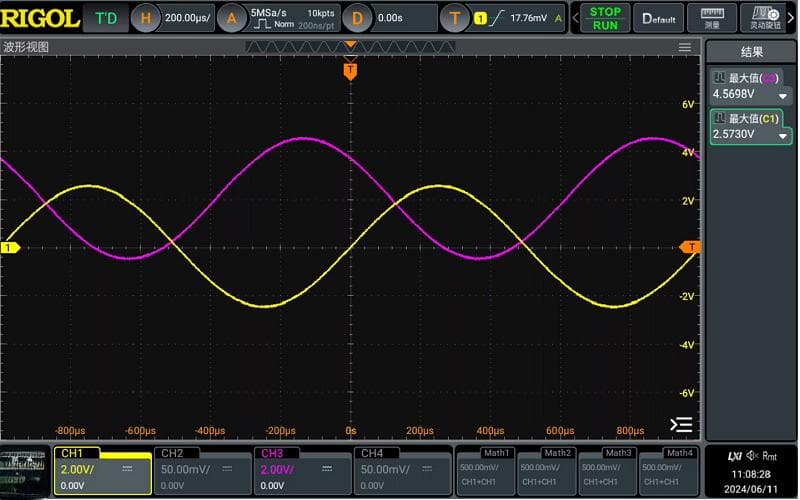Image resolution: width=800 pixels, height=500 pixels.
Task: Toggle the Math1 channel box
Action: (484, 471)
